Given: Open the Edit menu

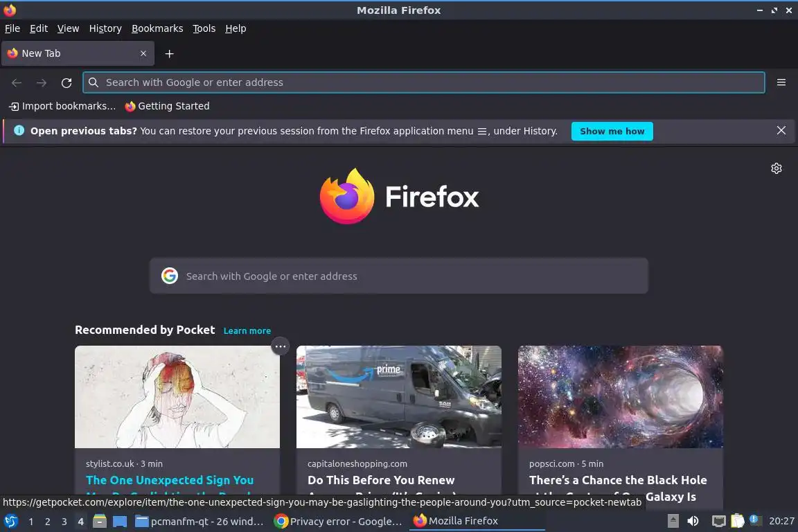Looking at the screenshot, I should [39, 28].
